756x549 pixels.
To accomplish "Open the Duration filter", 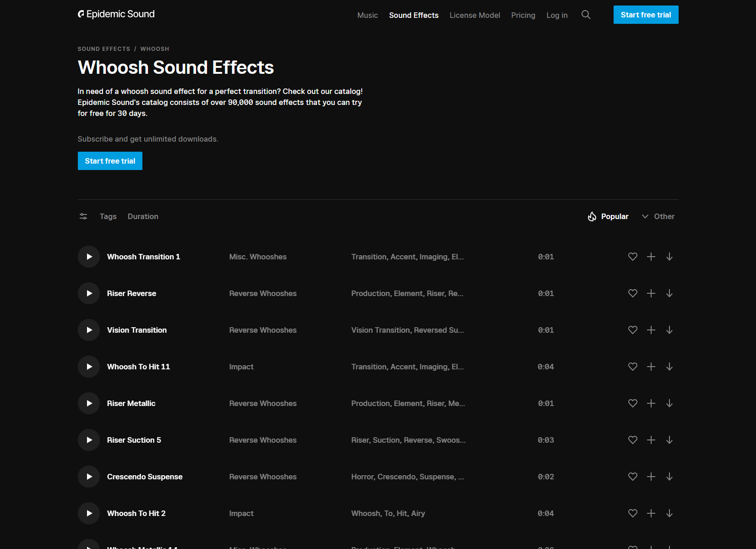I will pos(142,216).
